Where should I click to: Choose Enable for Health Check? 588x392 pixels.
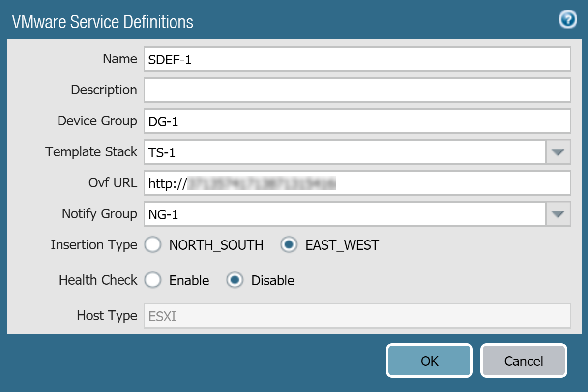(x=153, y=280)
